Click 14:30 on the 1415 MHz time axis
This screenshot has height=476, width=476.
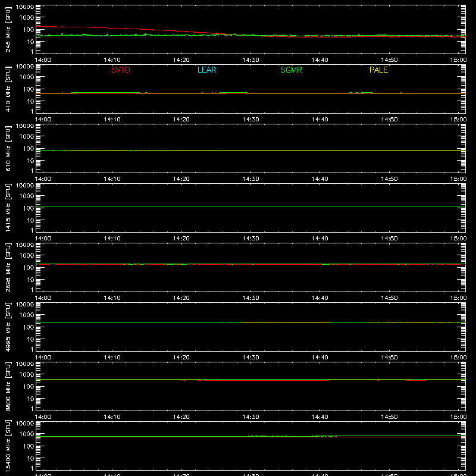[x=250, y=239]
